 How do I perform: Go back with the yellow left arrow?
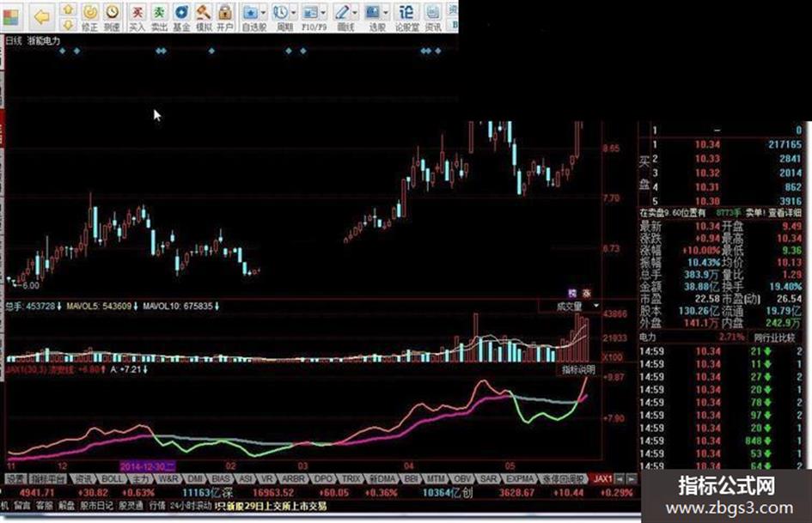pos(41,17)
